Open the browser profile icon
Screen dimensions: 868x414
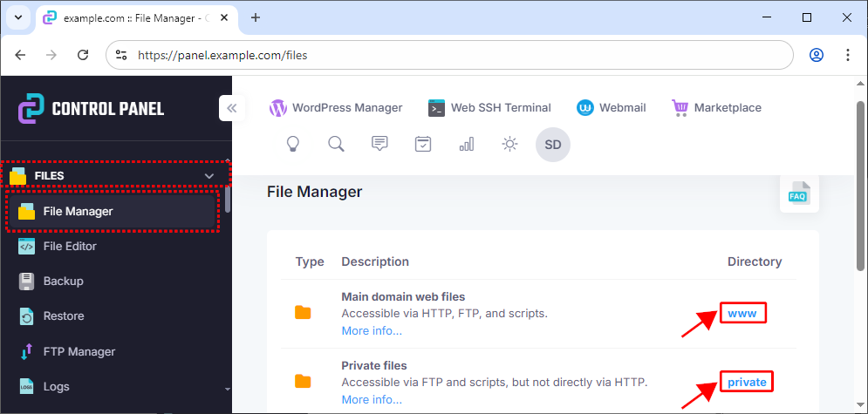pos(817,55)
